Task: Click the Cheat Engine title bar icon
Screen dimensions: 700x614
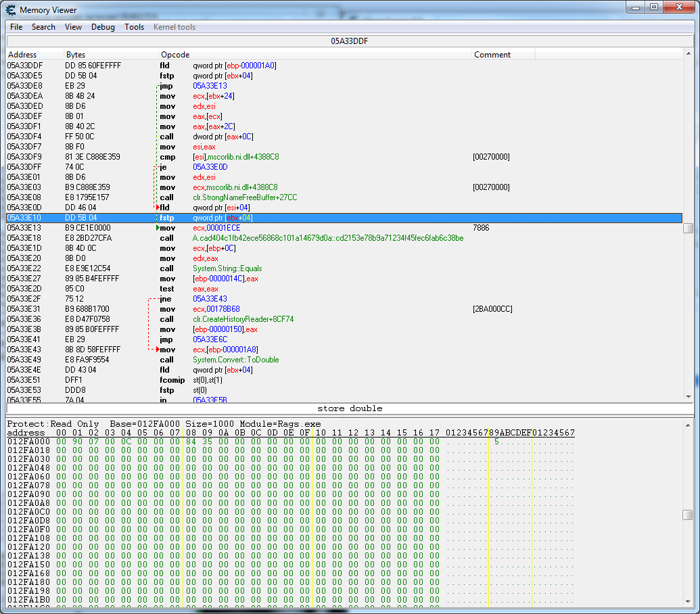Action: click(11, 9)
